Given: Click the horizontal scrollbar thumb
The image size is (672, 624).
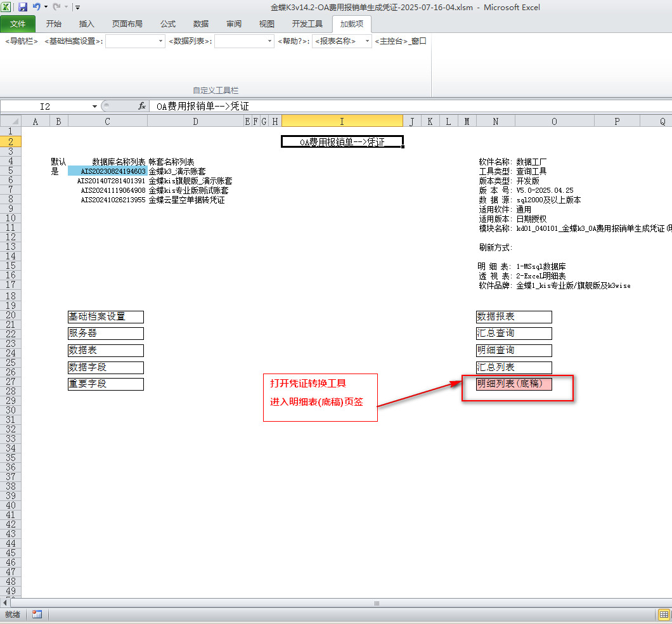Looking at the screenshot, I should click(377, 603).
